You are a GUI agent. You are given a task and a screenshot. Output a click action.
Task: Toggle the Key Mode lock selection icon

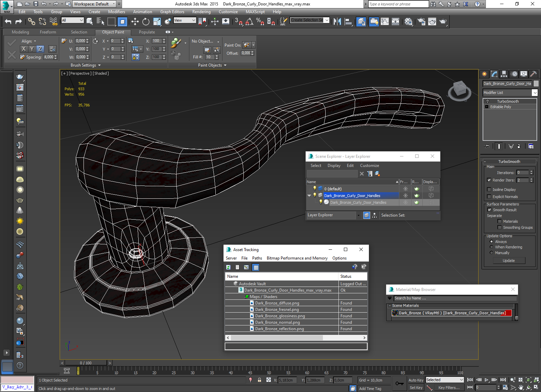[259, 380]
